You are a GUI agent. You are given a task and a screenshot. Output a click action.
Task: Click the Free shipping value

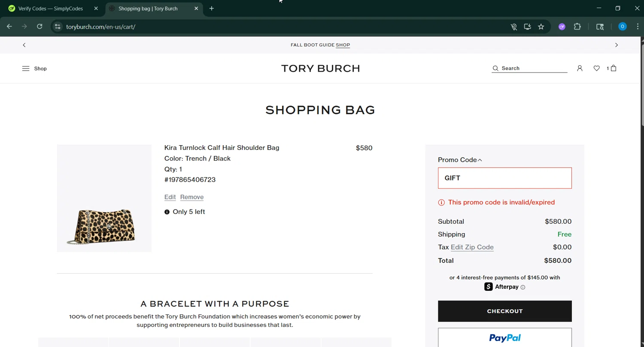(565, 234)
